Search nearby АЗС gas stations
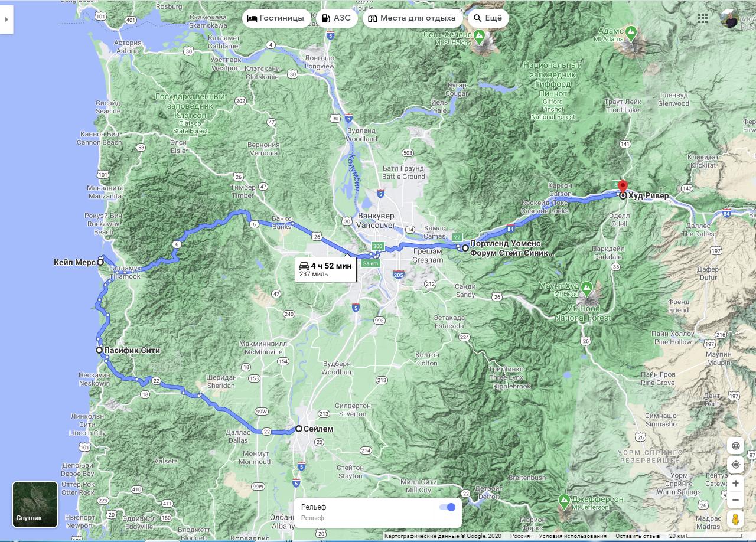The height and width of the screenshot is (542, 756). (336, 18)
